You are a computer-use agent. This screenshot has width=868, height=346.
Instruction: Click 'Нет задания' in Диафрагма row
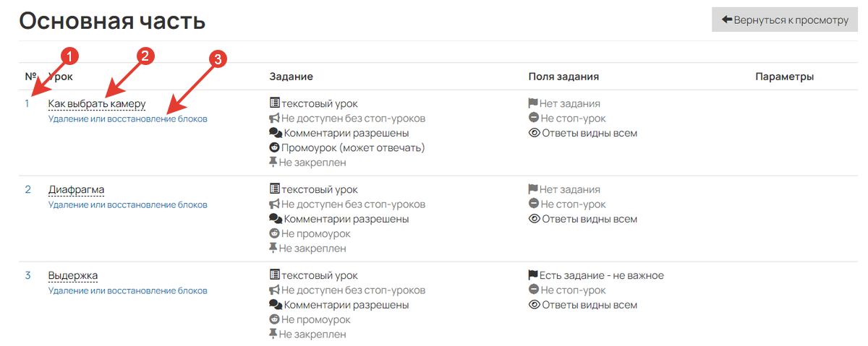coord(570,190)
